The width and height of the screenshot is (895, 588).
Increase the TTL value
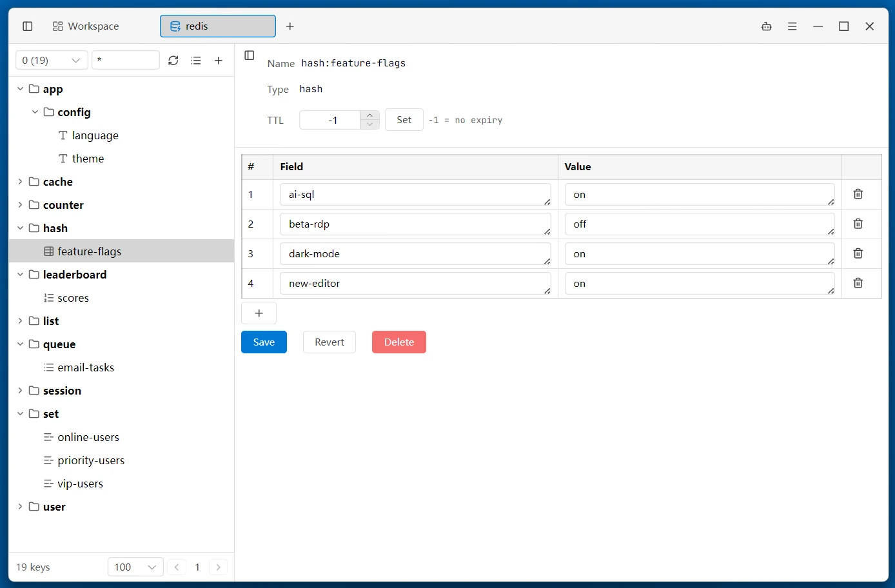pos(369,115)
